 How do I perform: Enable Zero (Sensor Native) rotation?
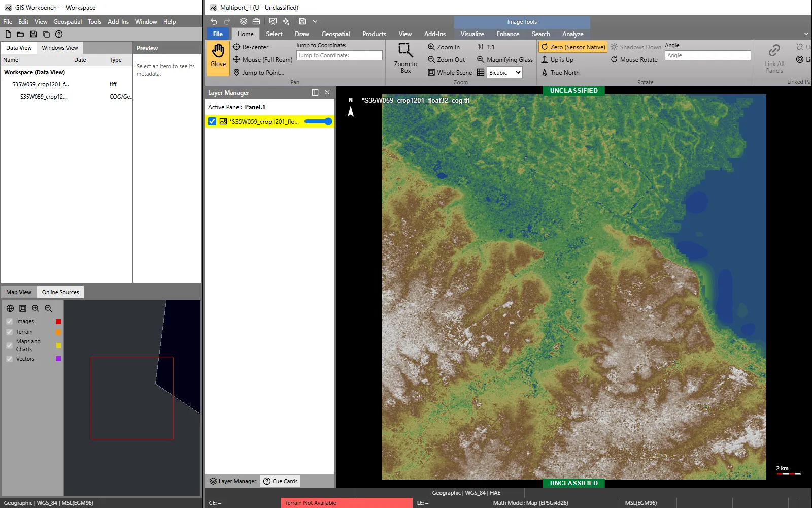pos(573,47)
